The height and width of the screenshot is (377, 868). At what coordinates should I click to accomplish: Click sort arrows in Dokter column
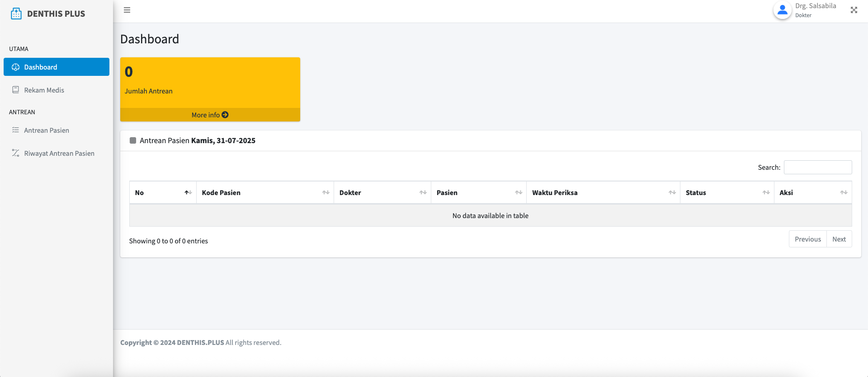[x=423, y=192]
